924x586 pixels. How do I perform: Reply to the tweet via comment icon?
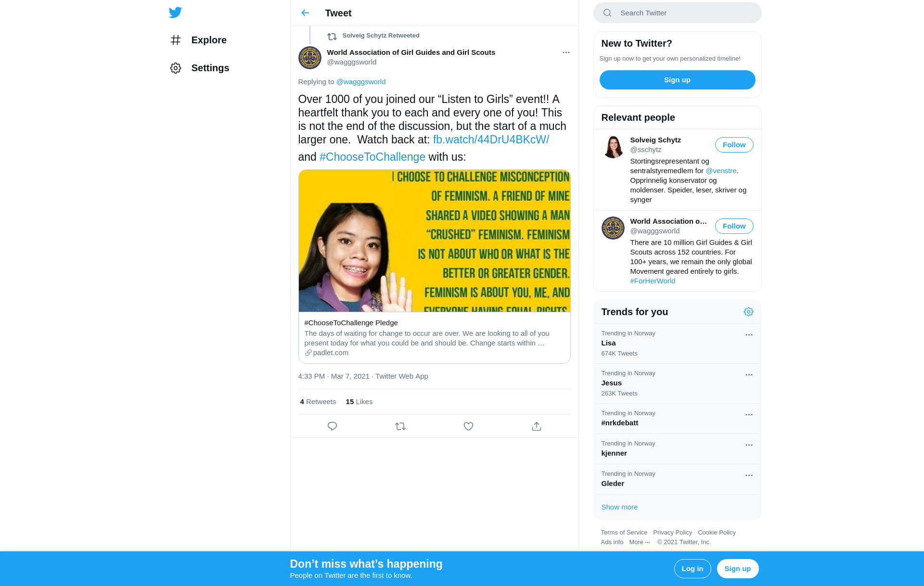tap(332, 426)
